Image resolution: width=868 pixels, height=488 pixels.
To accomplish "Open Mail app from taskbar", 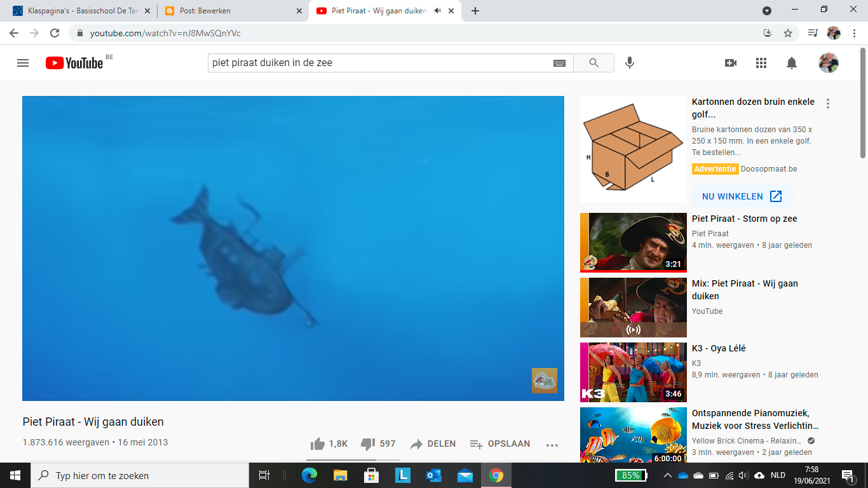I will click(x=465, y=475).
